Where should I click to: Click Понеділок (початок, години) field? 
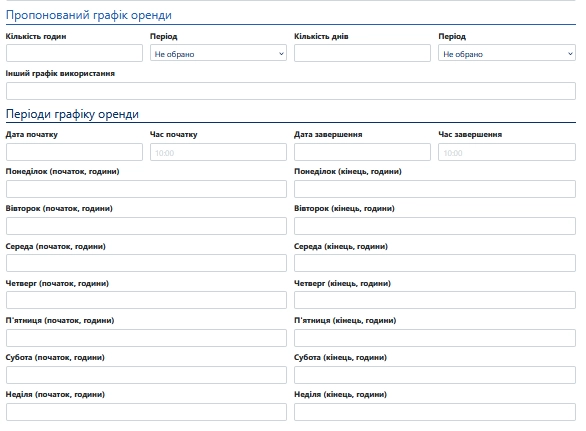(x=146, y=189)
